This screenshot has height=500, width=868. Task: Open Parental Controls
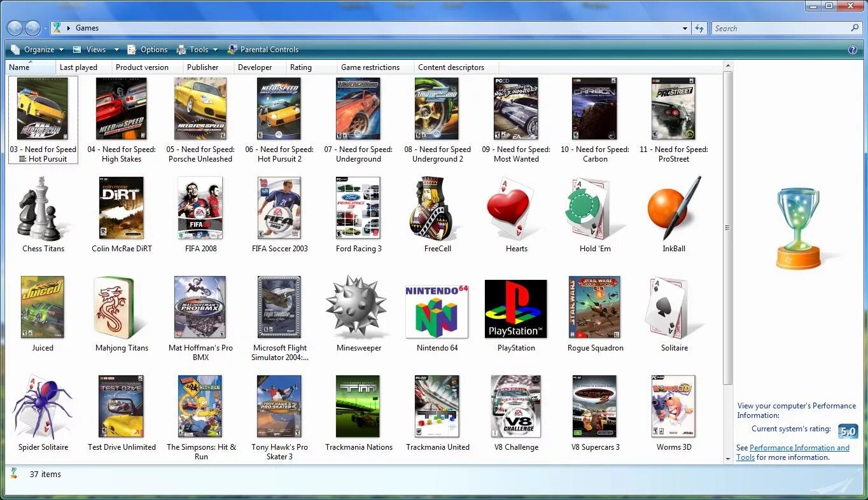pyautogui.click(x=263, y=50)
